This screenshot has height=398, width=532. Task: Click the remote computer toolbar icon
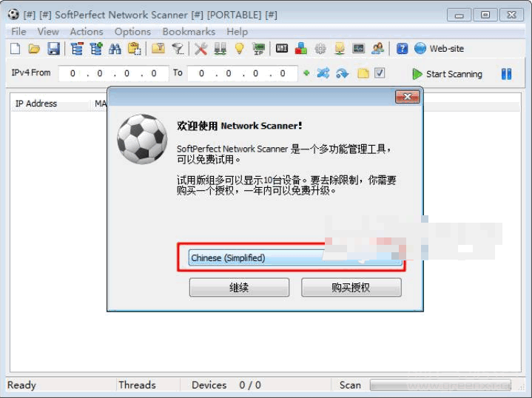(340, 49)
